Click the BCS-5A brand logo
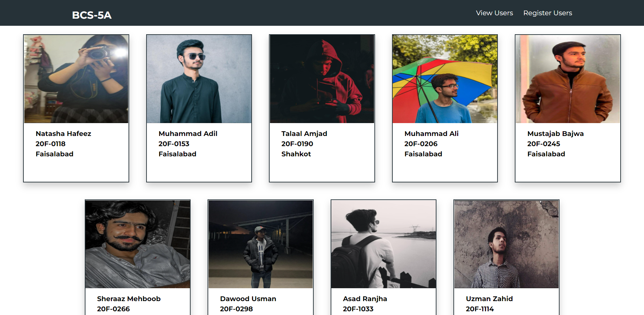Screen dimensions: 644x315 (x=92, y=15)
